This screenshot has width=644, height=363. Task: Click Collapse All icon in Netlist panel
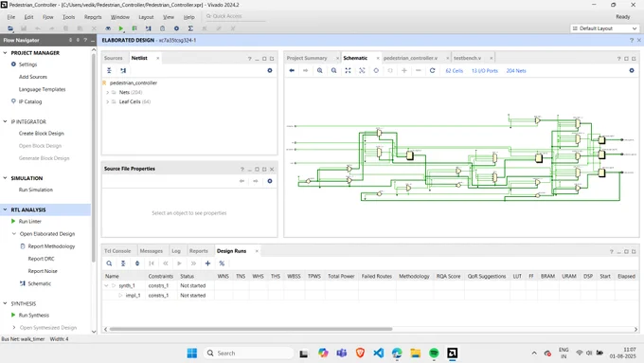(109, 70)
